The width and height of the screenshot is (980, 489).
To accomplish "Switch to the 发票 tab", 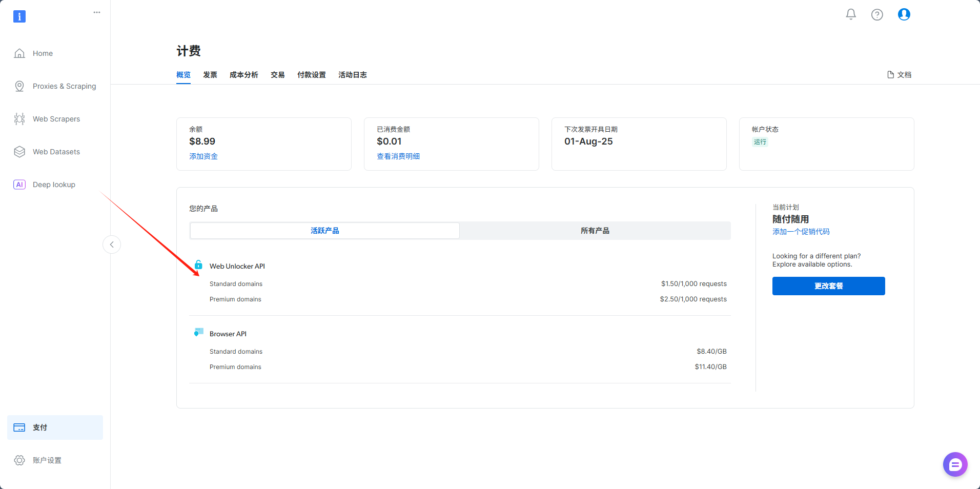I will 210,75.
